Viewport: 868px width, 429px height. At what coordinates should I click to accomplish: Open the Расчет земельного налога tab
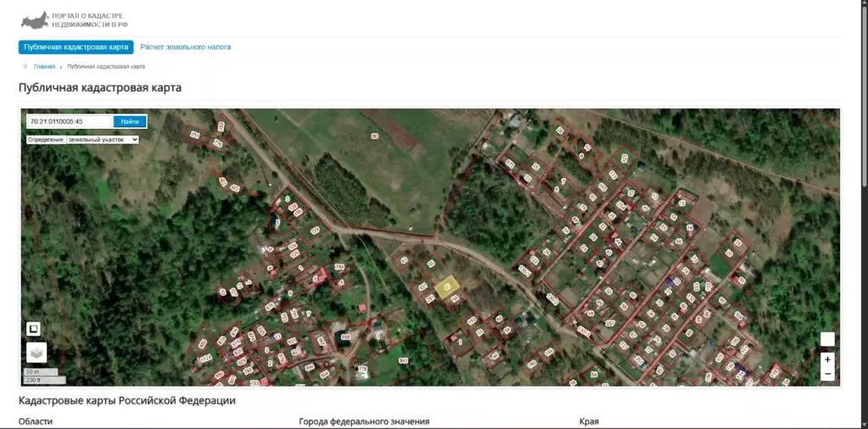(x=186, y=47)
